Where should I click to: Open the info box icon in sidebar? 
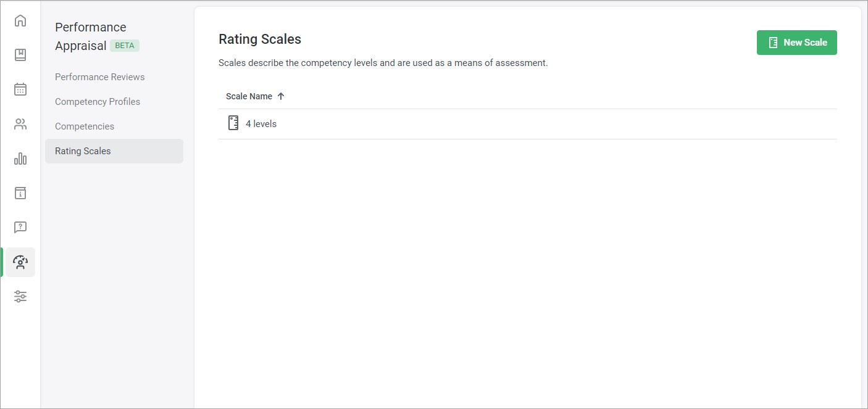(x=20, y=193)
